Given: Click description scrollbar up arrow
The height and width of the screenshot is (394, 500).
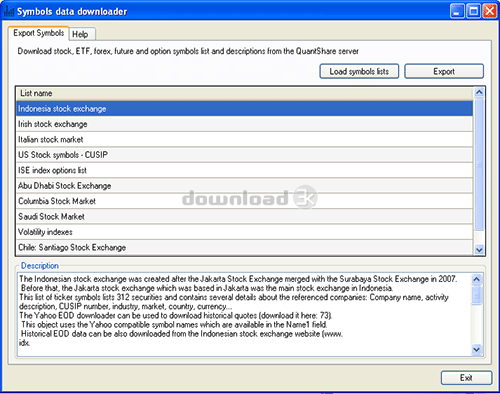Looking at the screenshot, I should [476, 279].
